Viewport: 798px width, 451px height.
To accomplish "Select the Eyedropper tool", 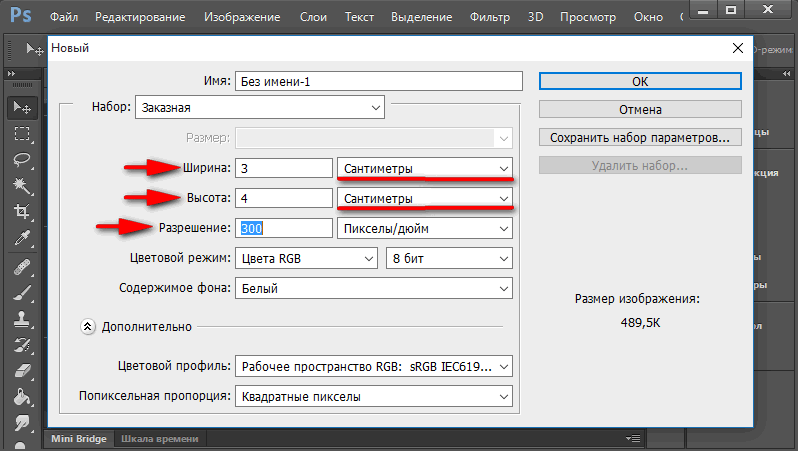I will tap(21, 238).
